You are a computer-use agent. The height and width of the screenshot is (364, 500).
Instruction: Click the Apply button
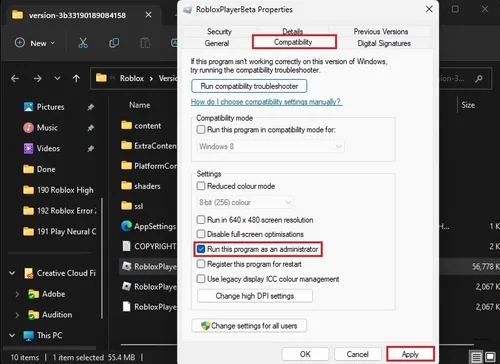(410, 354)
